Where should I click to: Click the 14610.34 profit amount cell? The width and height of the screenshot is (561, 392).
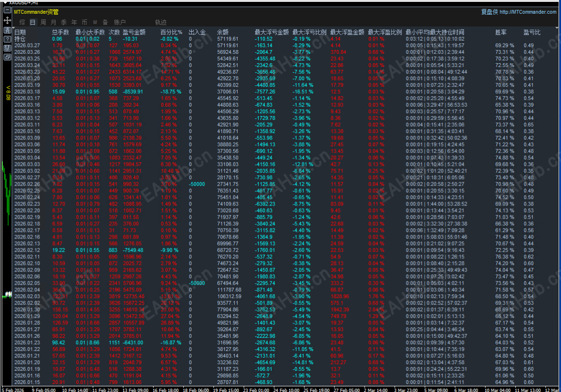[x=134, y=310]
